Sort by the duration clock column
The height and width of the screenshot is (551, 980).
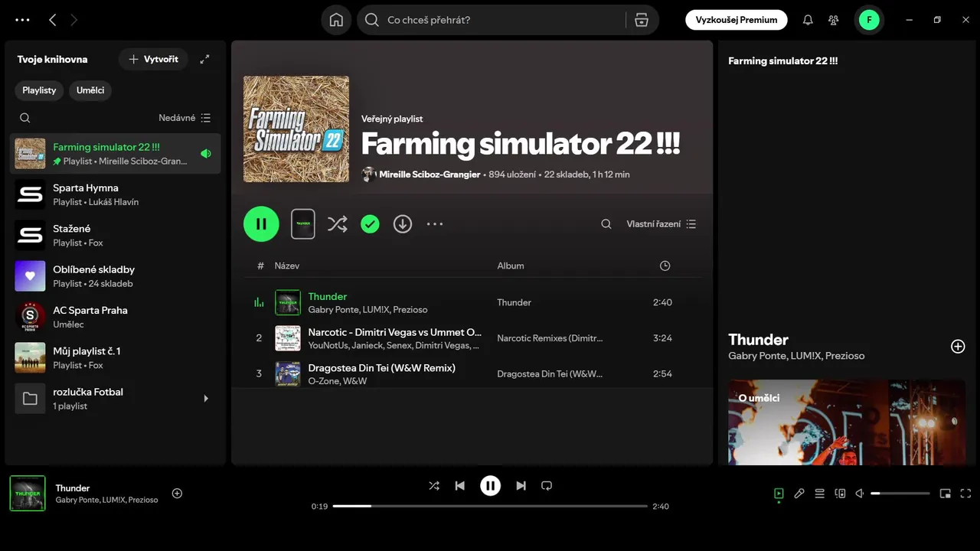[x=665, y=266]
